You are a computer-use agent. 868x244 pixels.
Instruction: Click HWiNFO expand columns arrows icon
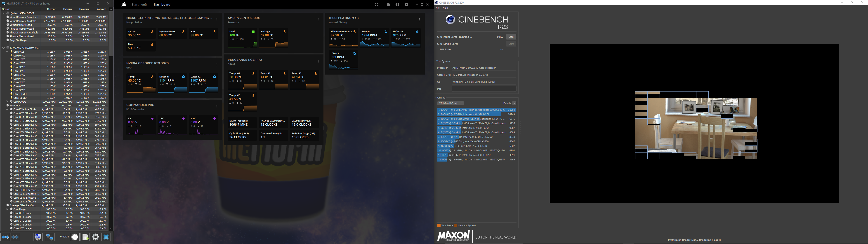(5, 237)
